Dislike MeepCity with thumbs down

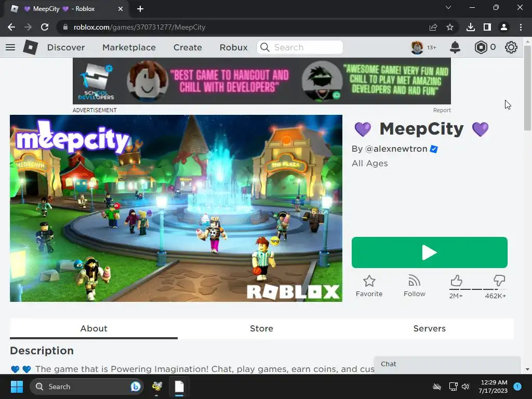(x=499, y=281)
